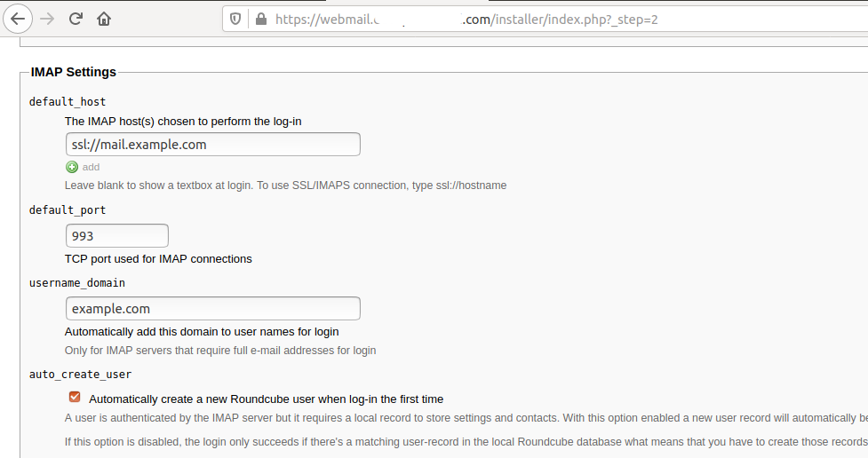Click 'Leave blank to show a textbox at login' hint
This screenshot has width=868, height=458.
[286, 186]
